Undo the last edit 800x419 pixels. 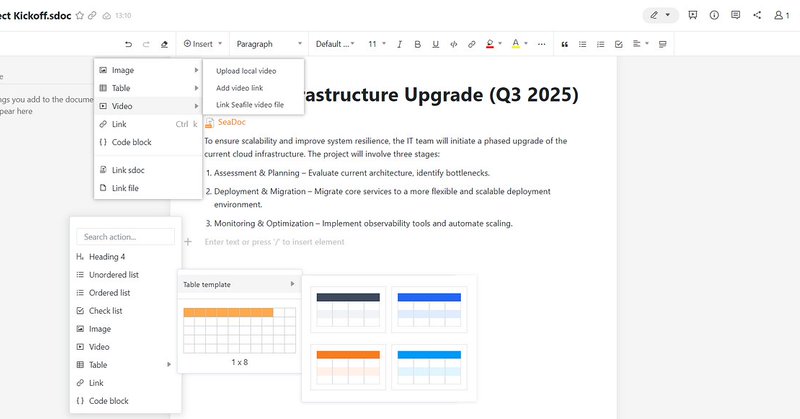coord(129,44)
